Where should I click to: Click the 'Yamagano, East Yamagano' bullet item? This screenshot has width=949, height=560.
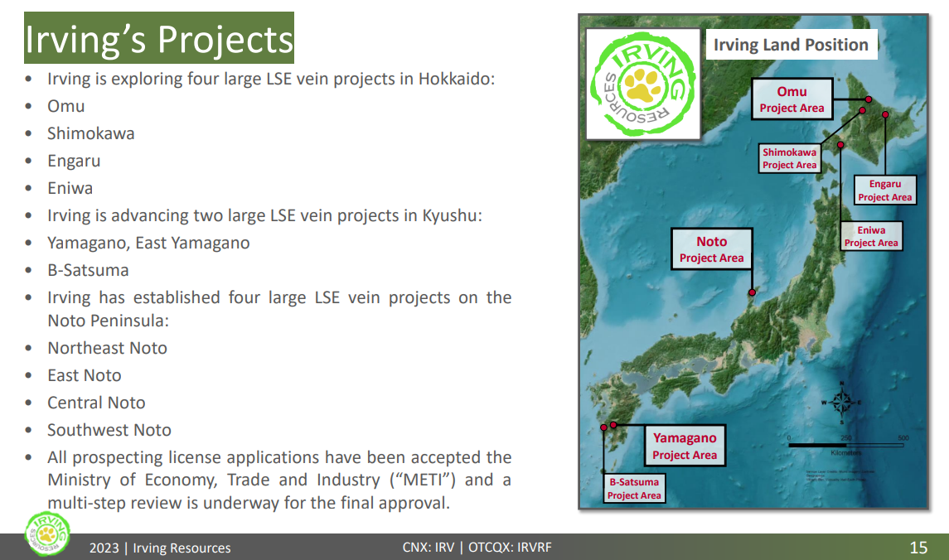(x=148, y=243)
